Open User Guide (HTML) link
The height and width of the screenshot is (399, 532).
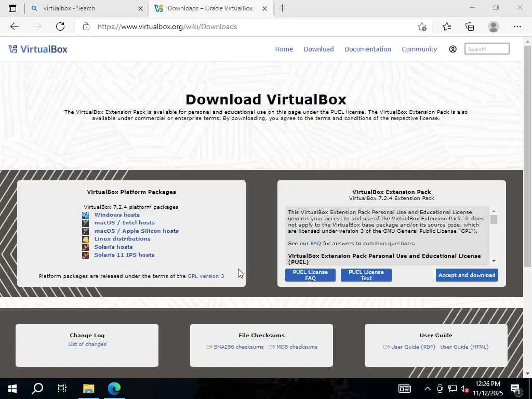(x=464, y=347)
